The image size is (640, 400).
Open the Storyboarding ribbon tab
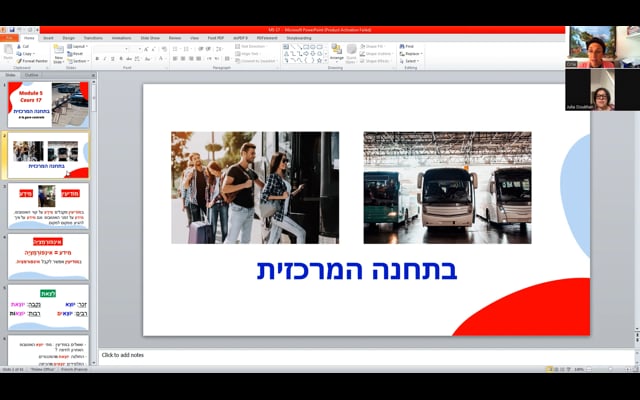click(x=299, y=38)
